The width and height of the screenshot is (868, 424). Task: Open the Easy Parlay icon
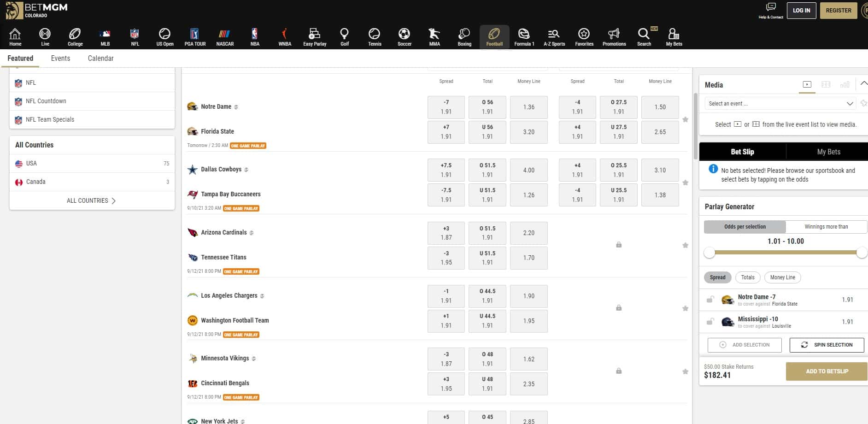[315, 37]
